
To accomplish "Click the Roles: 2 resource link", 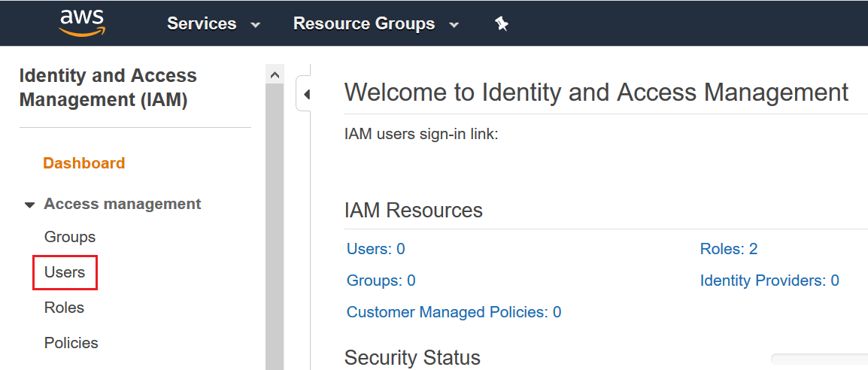I will (728, 249).
